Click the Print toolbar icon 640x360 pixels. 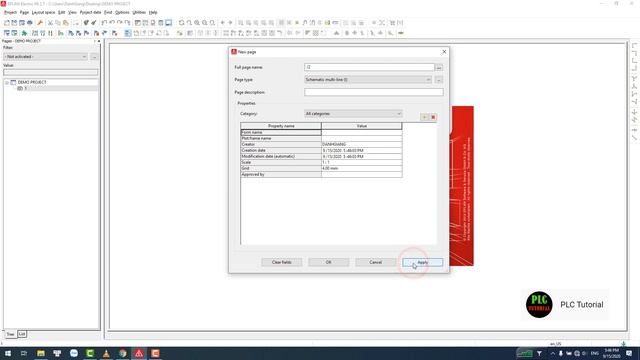[30, 23]
